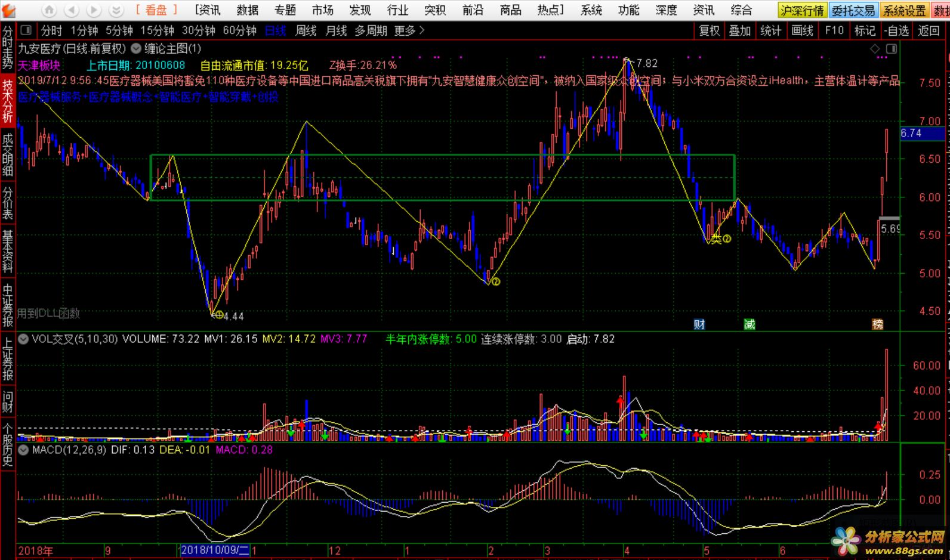Image resolution: width=950 pixels, height=560 pixels.
Task: Click the 榜 marker icon on chart
Action: pyautogui.click(x=877, y=324)
